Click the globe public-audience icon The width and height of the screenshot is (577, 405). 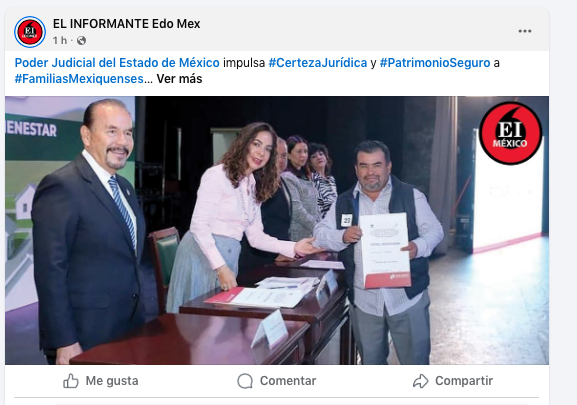(x=81, y=40)
